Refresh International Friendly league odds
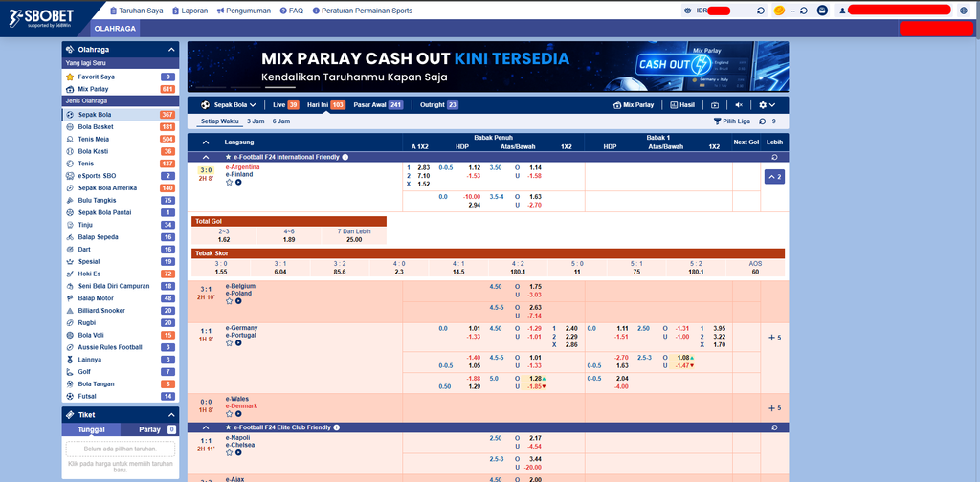Image resolution: width=980 pixels, height=482 pixels. point(775,158)
